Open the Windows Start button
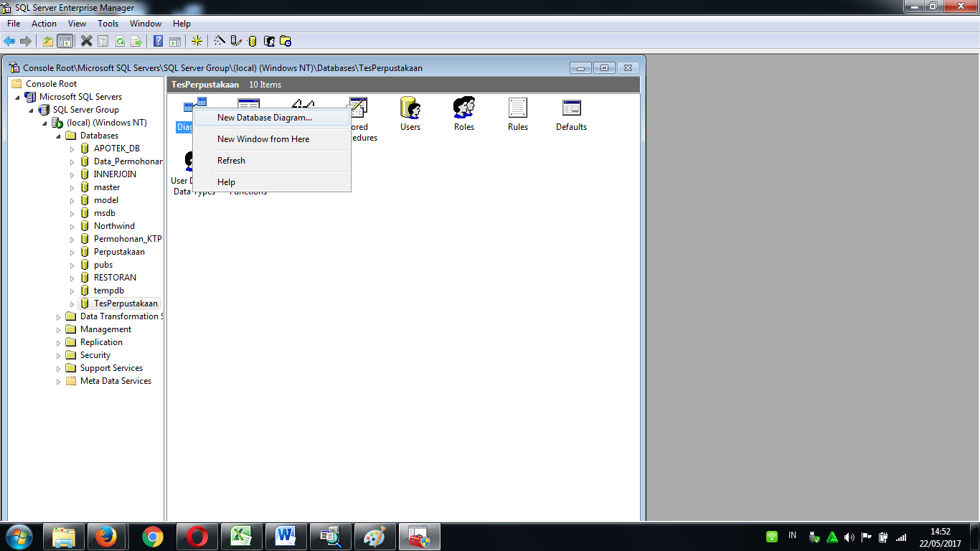The height and width of the screenshot is (551, 980). pos(19,537)
